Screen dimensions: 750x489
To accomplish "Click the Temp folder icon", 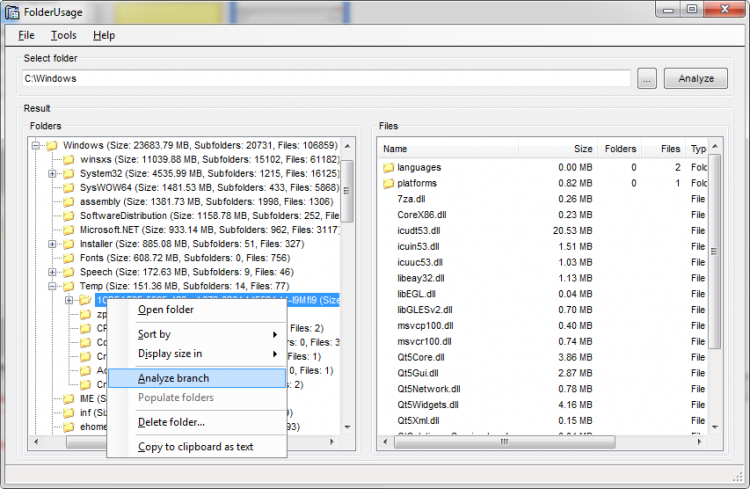I will (69, 286).
